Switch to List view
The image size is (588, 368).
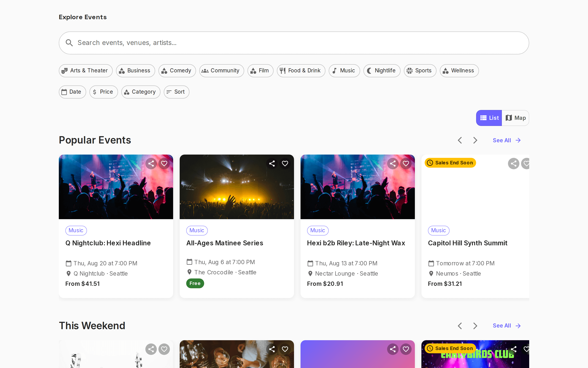489,118
